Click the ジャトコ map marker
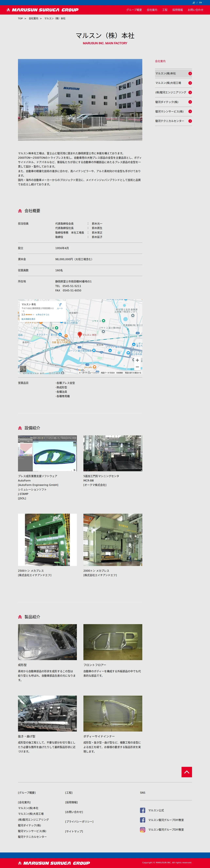This screenshot has height=868, width=210. pyautogui.click(x=103, y=321)
